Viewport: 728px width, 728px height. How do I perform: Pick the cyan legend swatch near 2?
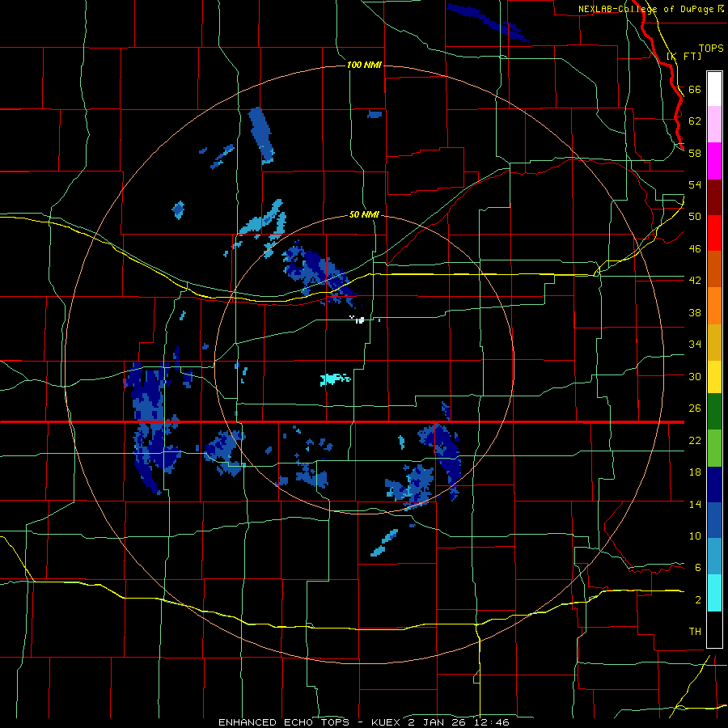714,593
